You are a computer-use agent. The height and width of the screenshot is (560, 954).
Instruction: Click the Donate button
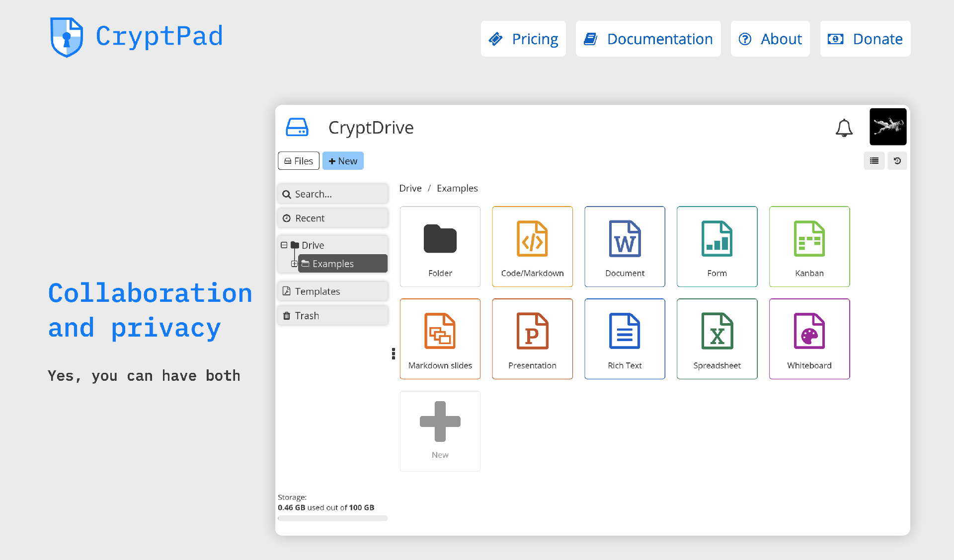tap(865, 39)
